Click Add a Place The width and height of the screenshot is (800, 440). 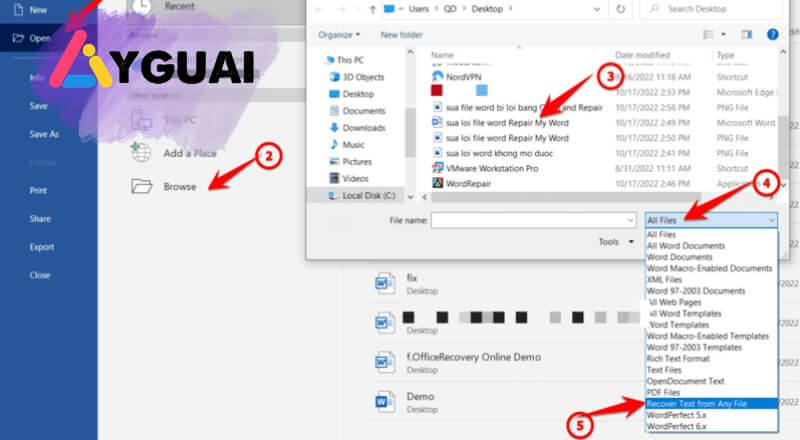190,153
